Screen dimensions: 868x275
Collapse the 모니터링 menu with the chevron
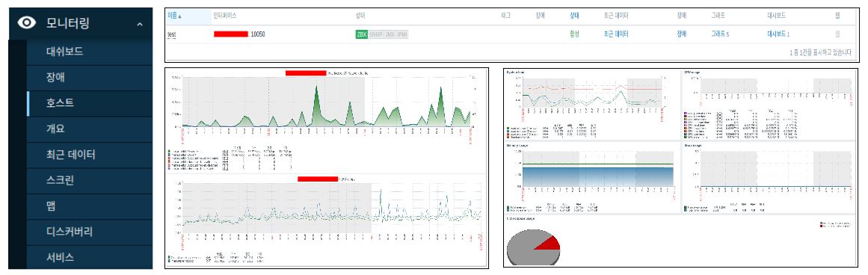140,24
